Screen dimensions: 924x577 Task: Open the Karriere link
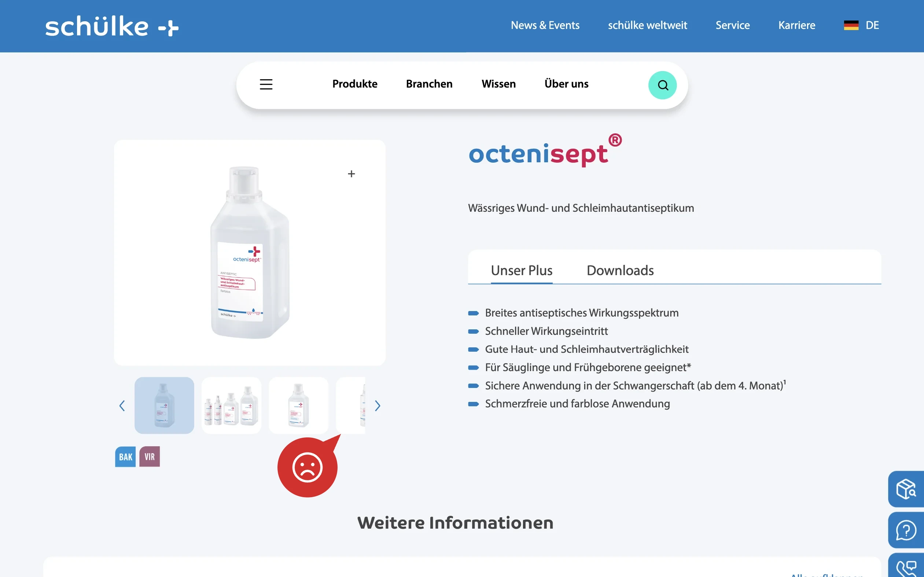tap(797, 25)
